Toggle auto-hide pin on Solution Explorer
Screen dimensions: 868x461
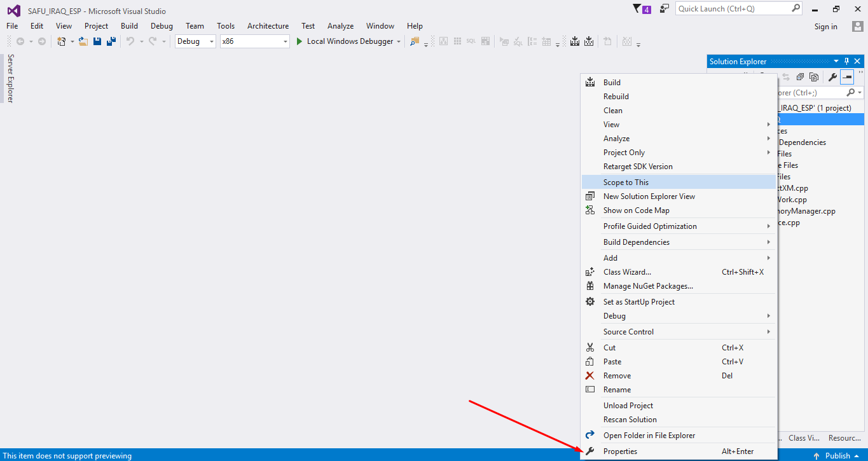pyautogui.click(x=846, y=62)
